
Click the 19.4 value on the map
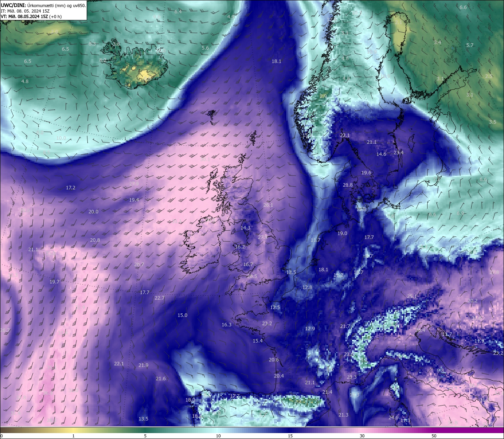[134, 200]
